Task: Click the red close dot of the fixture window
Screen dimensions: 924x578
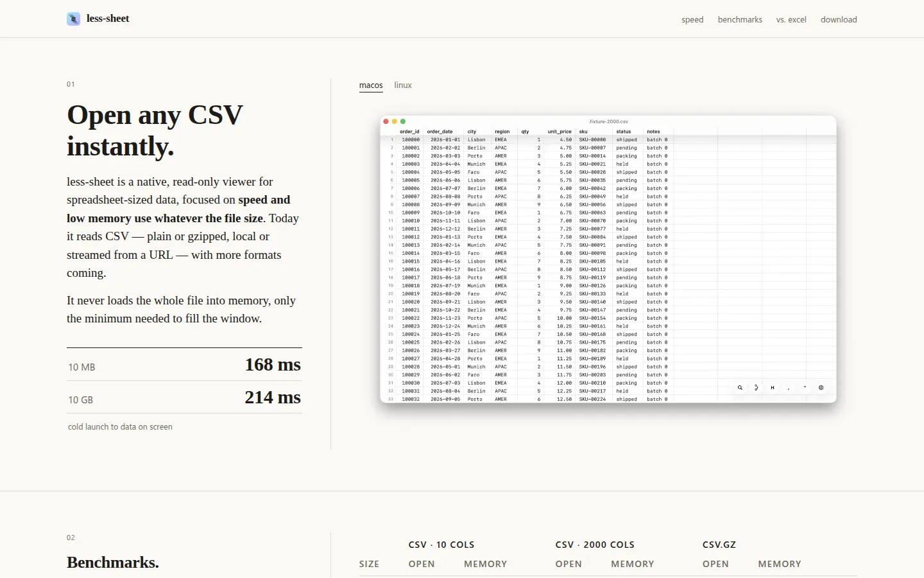Action: click(x=386, y=121)
